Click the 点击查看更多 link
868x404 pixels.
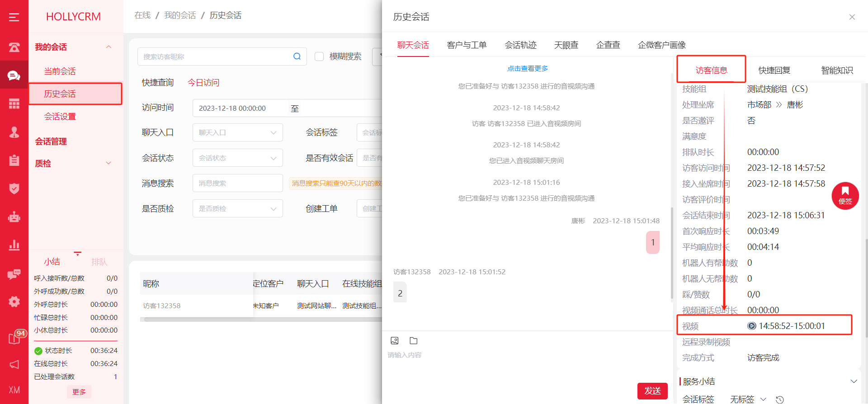(527, 68)
